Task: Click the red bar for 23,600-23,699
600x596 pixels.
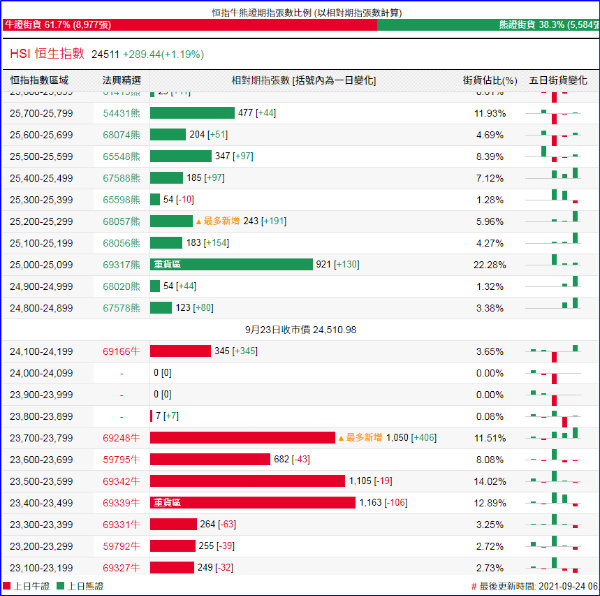Action: [x=210, y=459]
